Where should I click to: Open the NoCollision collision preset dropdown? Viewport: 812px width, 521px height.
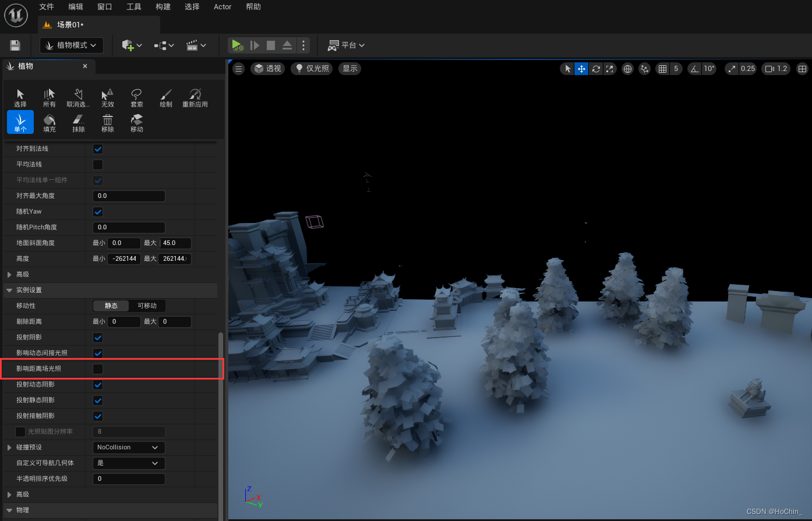(x=128, y=447)
